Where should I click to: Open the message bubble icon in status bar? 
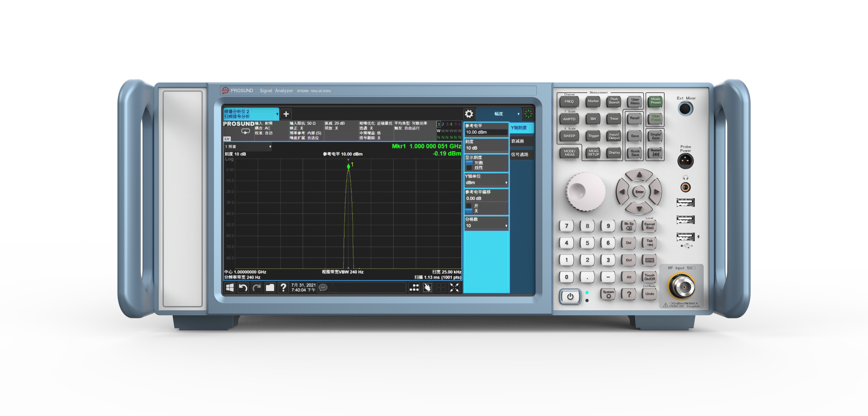[323, 288]
